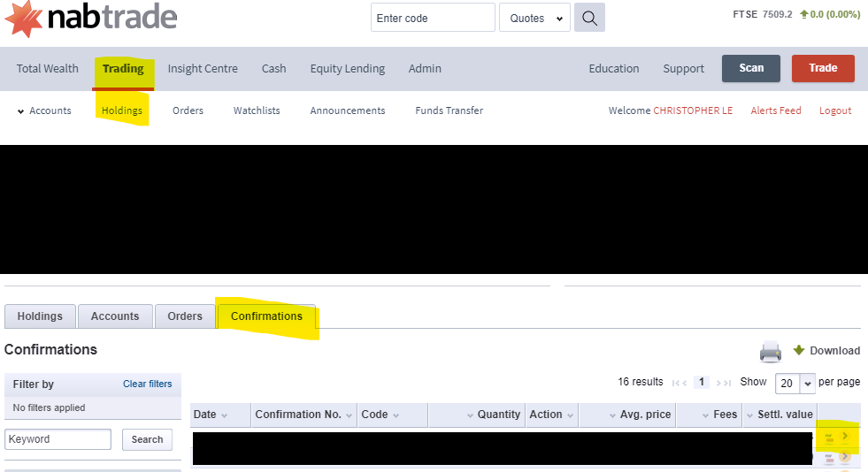
Task: Sort by Confirmation No. column
Action: coord(304,415)
